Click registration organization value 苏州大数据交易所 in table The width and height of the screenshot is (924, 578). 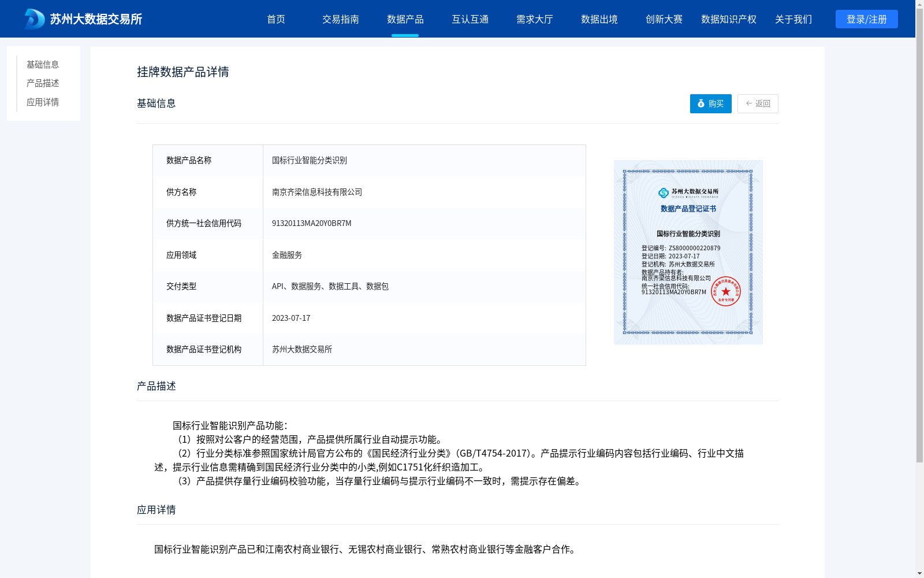[302, 349]
